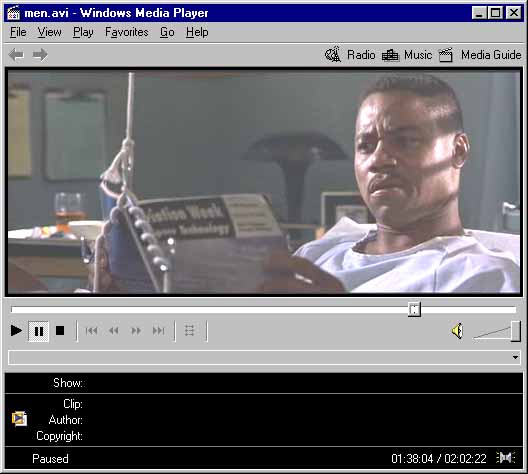Click the Radio satellite dish icon
The image size is (528, 474).
[x=333, y=54]
